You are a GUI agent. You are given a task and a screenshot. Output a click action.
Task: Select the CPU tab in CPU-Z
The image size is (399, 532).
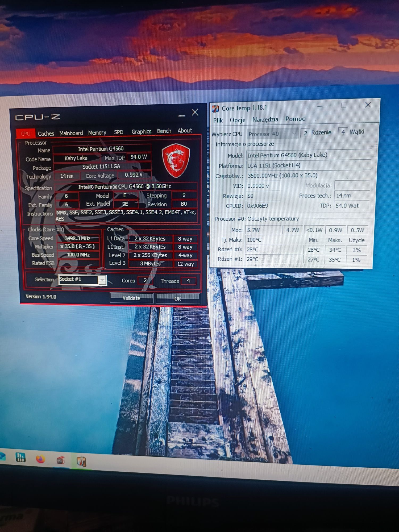26,134
